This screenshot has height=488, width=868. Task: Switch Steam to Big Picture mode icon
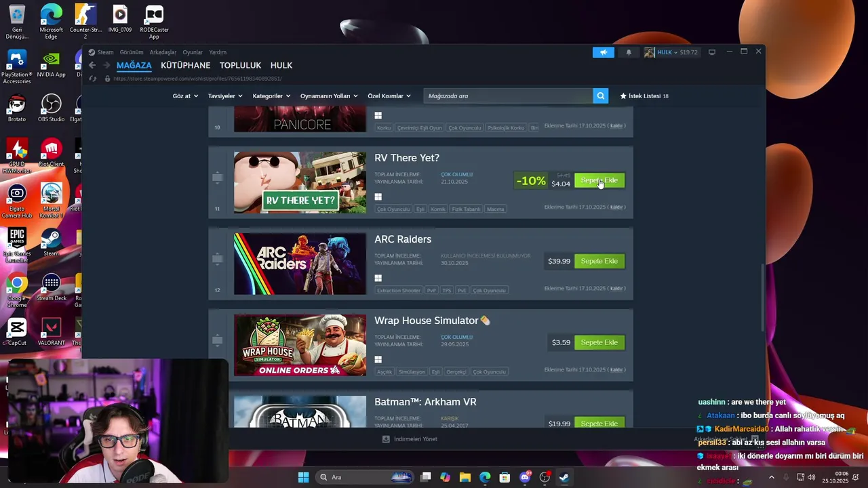(x=711, y=52)
